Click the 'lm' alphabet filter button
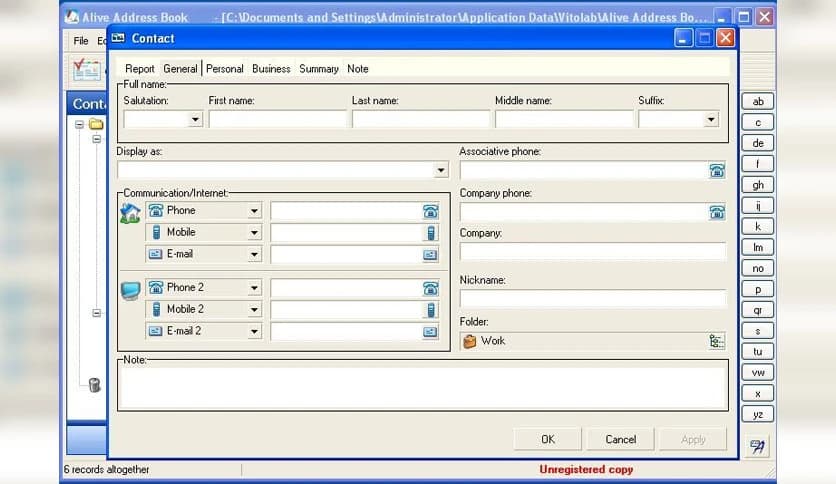This screenshot has width=836, height=484. click(x=758, y=247)
